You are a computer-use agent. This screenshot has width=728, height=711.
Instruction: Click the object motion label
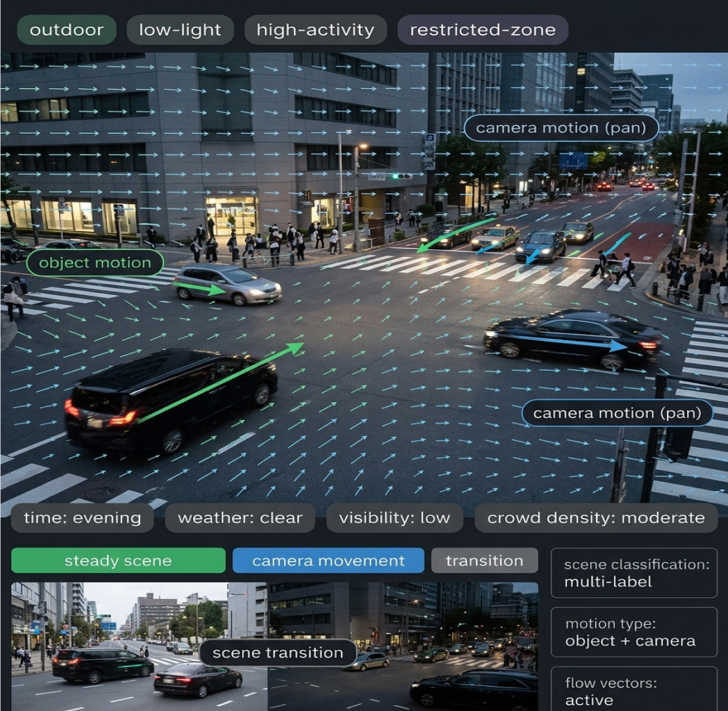point(95,262)
